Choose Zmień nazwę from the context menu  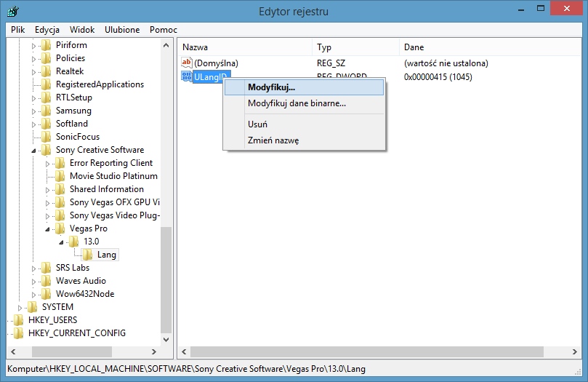[x=304, y=140]
